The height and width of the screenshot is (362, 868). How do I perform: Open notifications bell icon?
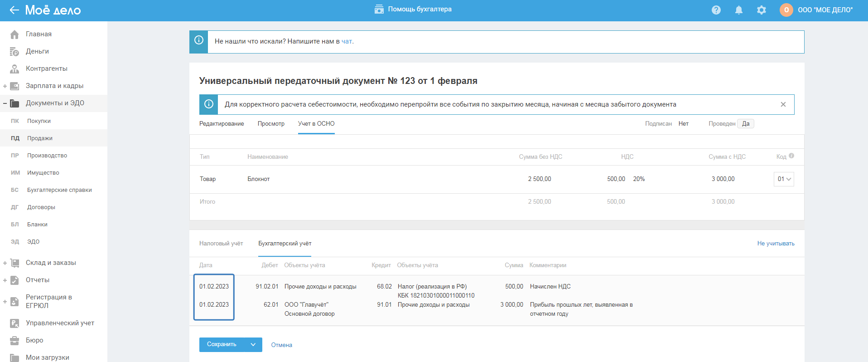click(x=738, y=10)
